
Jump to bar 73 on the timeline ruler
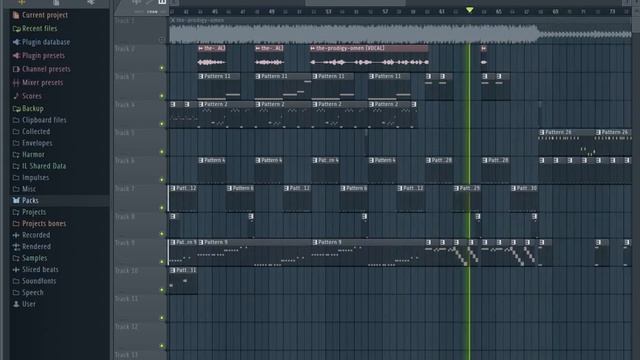pos(612,12)
